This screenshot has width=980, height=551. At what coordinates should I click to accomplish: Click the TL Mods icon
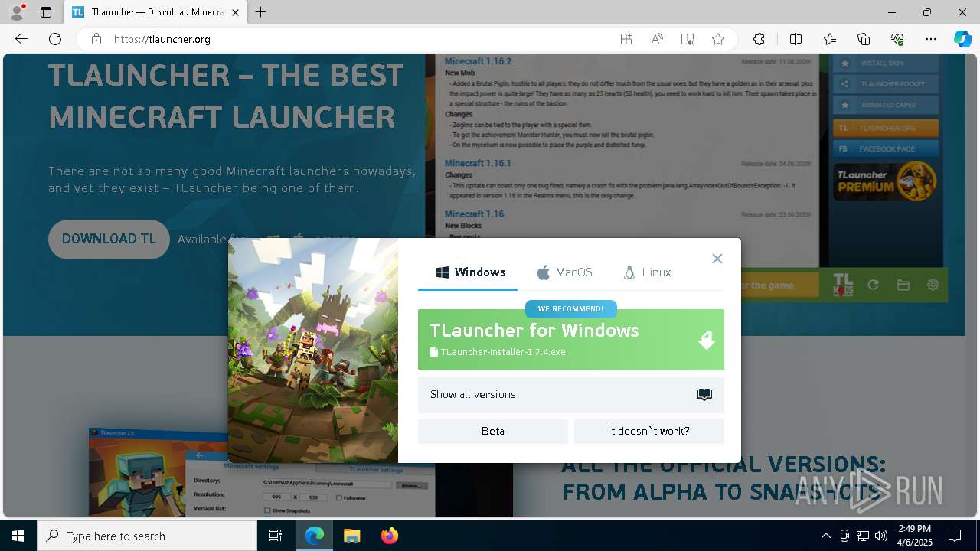[x=843, y=285]
